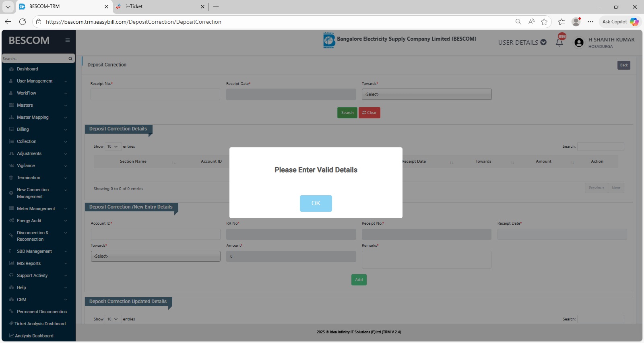This screenshot has height=343, width=644.
Task: Click the browser refresh icon
Action: click(x=23, y=22)
